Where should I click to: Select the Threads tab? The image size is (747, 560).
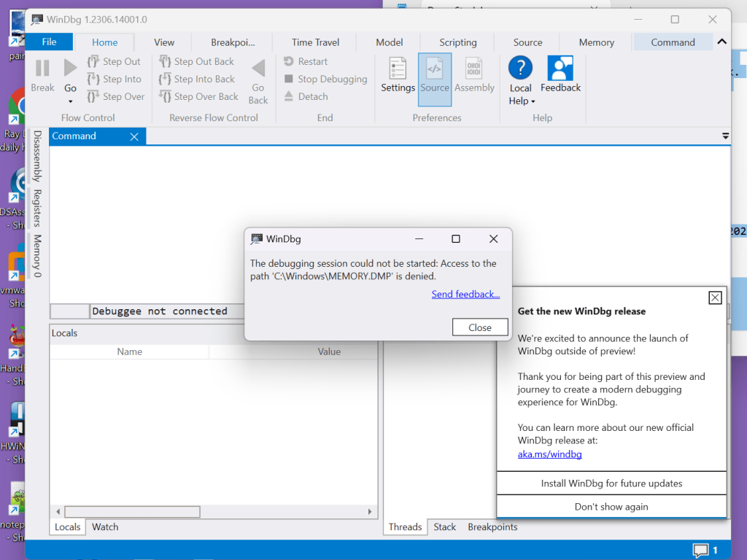click(405, 527)
